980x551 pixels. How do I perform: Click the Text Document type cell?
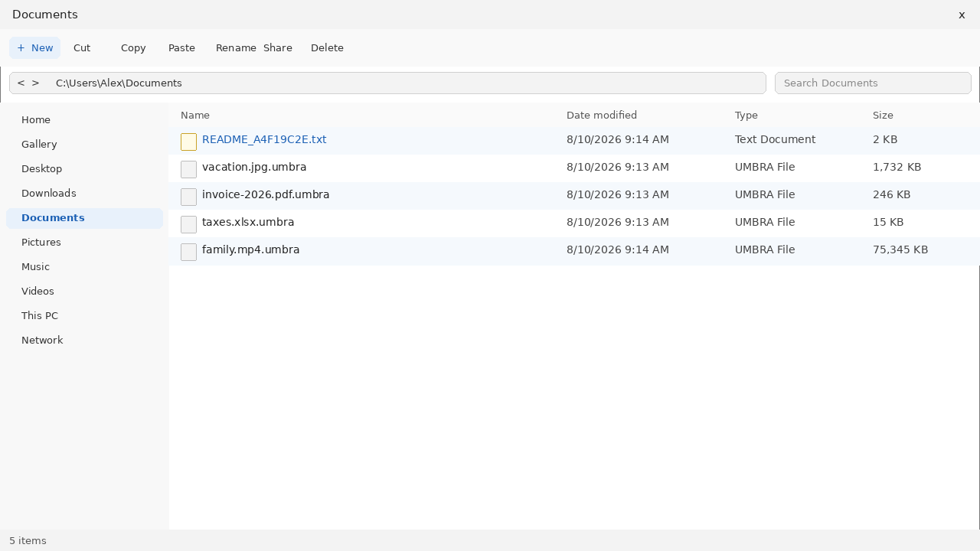click(x=776, y=139)
